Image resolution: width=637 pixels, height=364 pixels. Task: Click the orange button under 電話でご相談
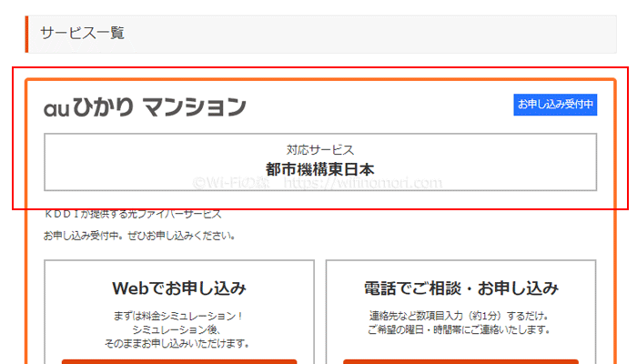(x=460, y=361)
